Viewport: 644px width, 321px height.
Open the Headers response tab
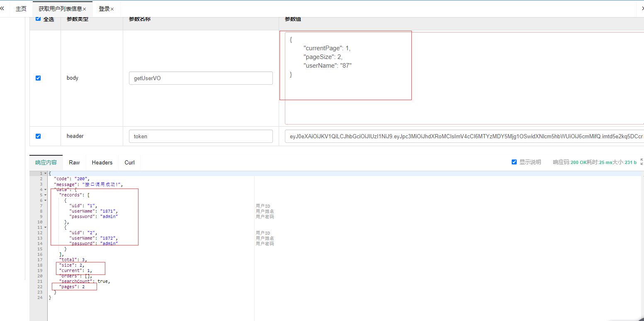102,162
